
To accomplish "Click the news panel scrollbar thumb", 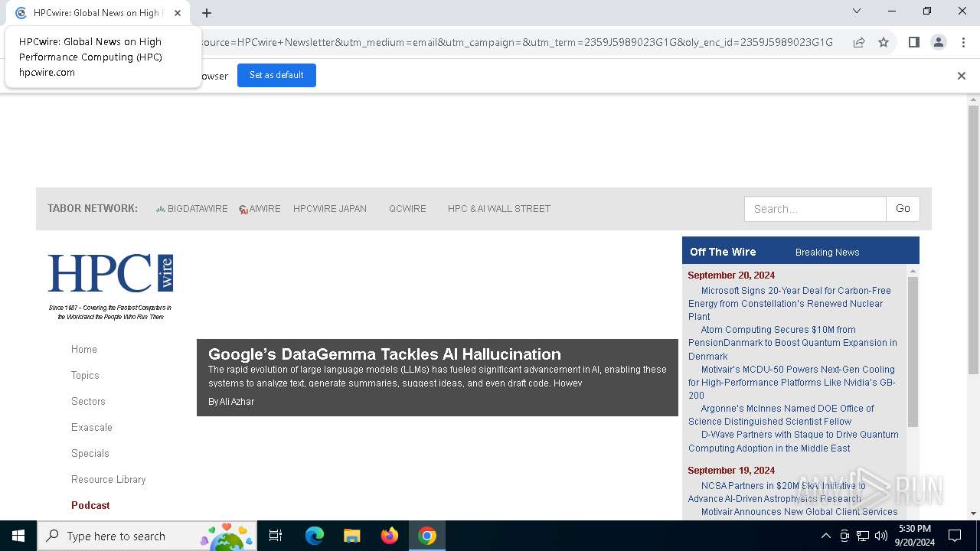I will tap(913, 352).
